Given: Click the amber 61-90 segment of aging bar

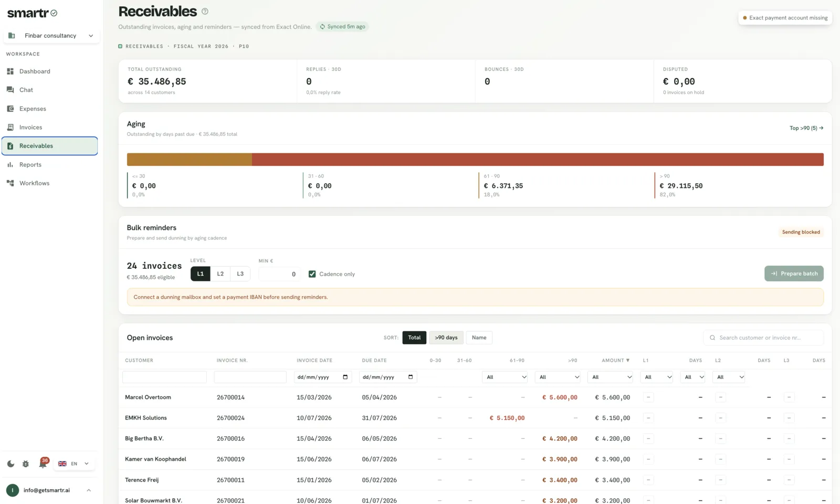Looking at the screenshot, I should (x=190, y=160).
